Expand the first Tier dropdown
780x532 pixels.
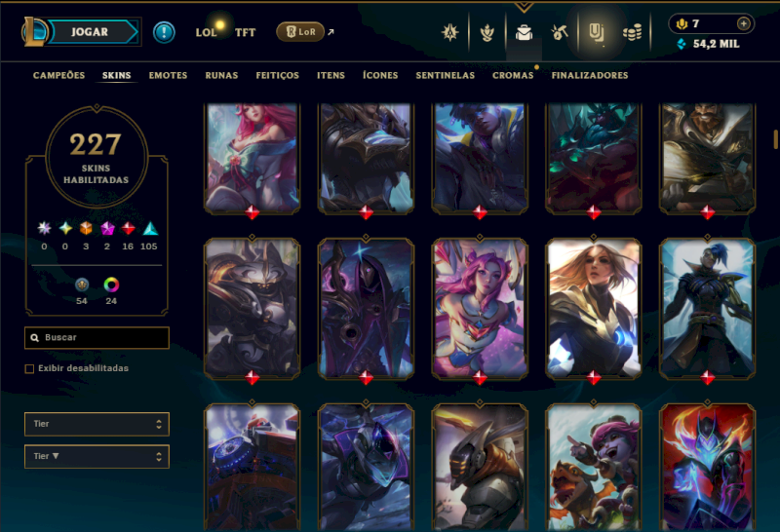click(x=97, y=424)
